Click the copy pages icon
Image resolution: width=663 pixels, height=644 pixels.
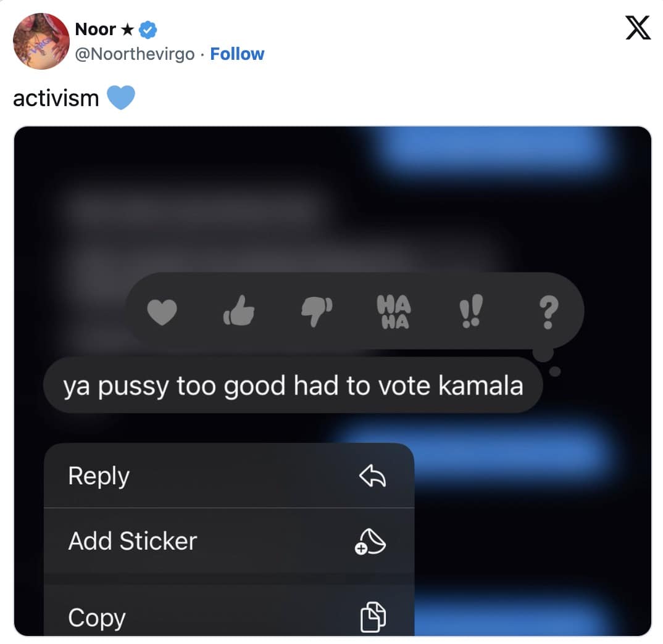click(372, 617)
